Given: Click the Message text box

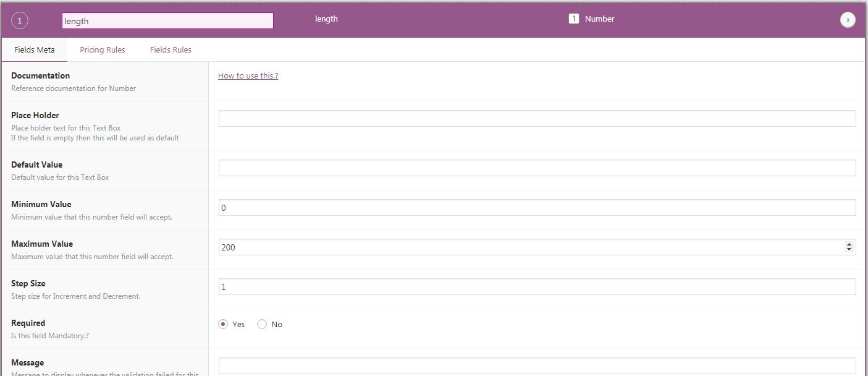Looking at the screenshot, I should point(537,365).
